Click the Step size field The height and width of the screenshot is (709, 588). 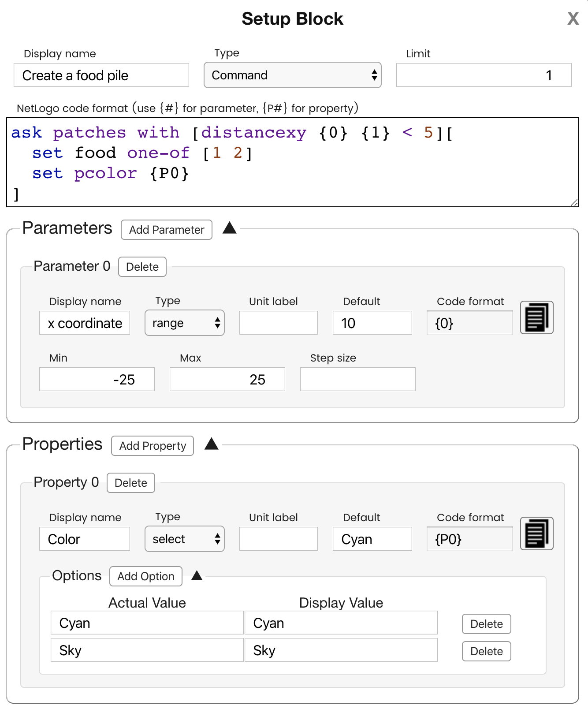point(358,379)
